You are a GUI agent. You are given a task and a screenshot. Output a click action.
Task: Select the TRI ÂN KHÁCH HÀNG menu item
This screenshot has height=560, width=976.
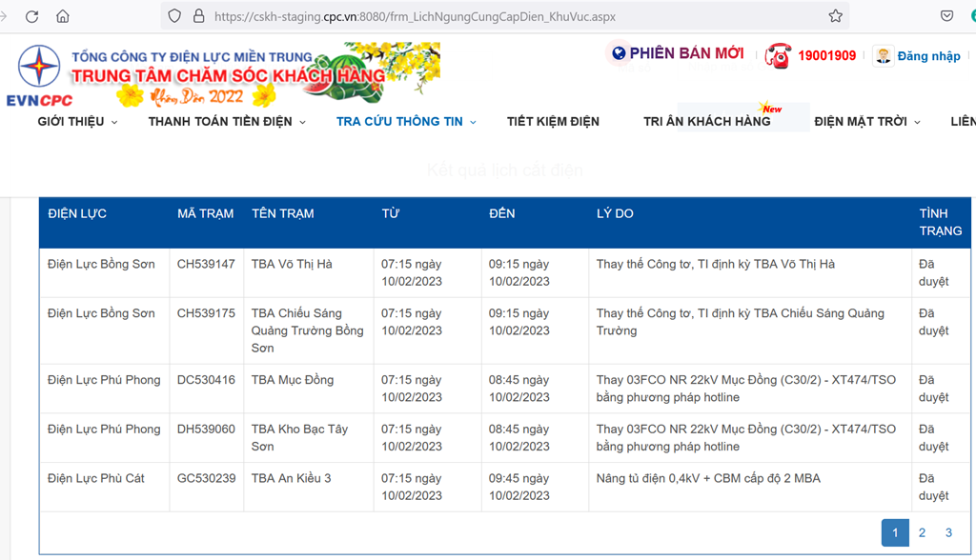706,122
